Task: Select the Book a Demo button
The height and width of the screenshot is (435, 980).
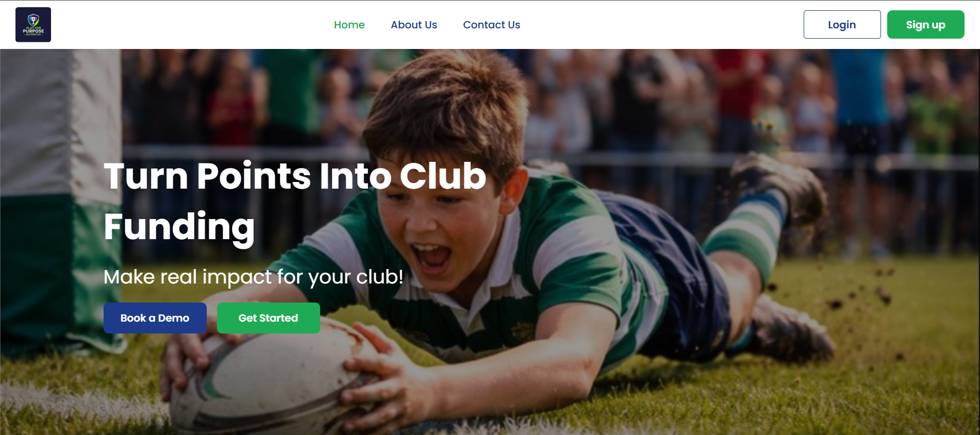Action: point(155,318)
